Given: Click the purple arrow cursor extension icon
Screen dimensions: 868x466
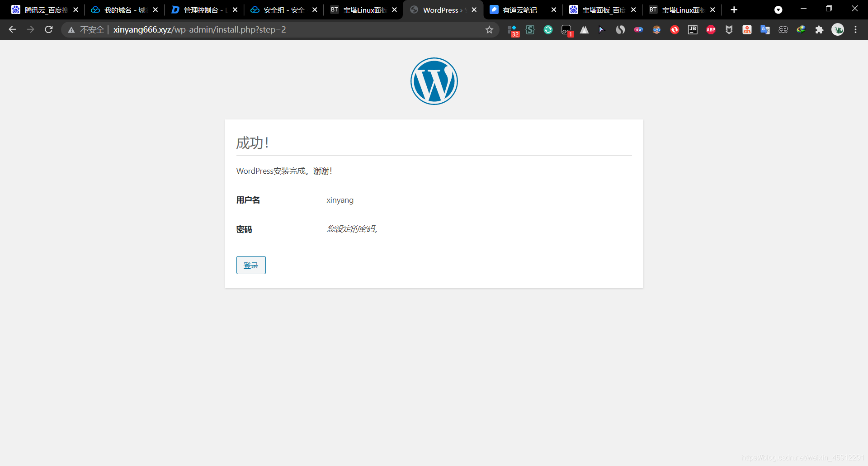Looking at the screenshot, I should [601, 29].
